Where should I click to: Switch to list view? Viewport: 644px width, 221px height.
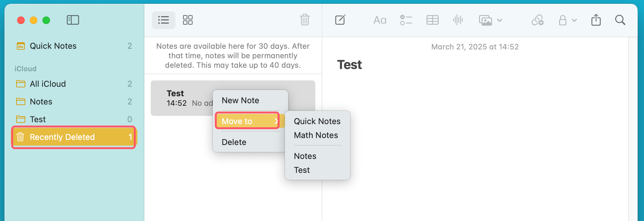pos(163,20)
